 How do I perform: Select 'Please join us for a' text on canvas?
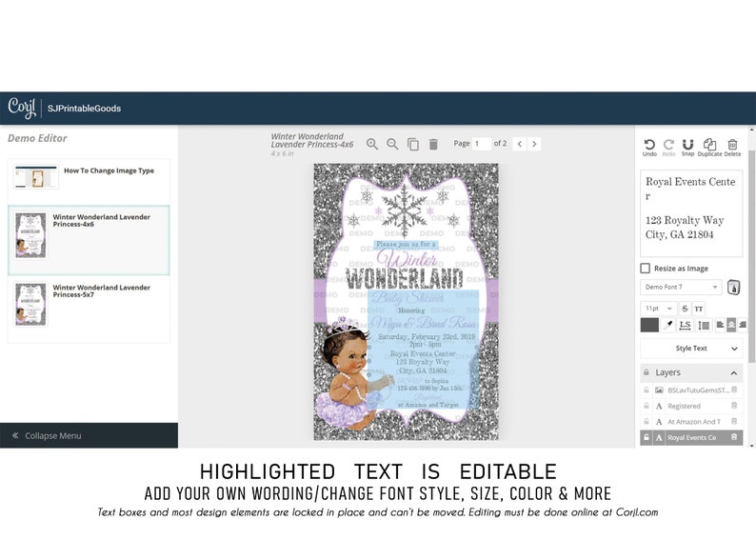pos(406,245)
